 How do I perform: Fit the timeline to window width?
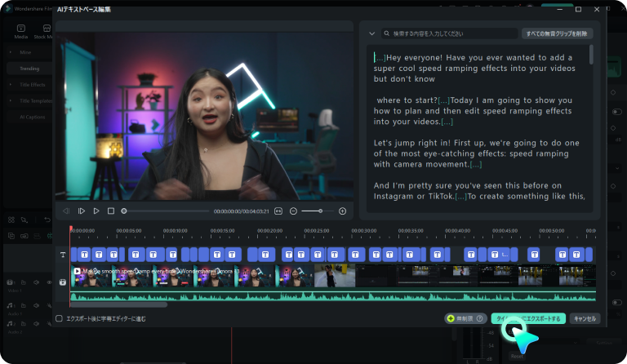coord(278,211)
